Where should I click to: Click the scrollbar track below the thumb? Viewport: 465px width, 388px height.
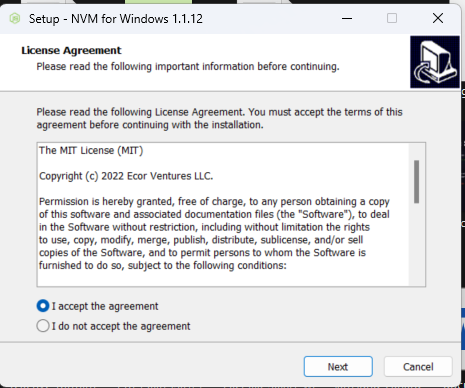(416, 243)
